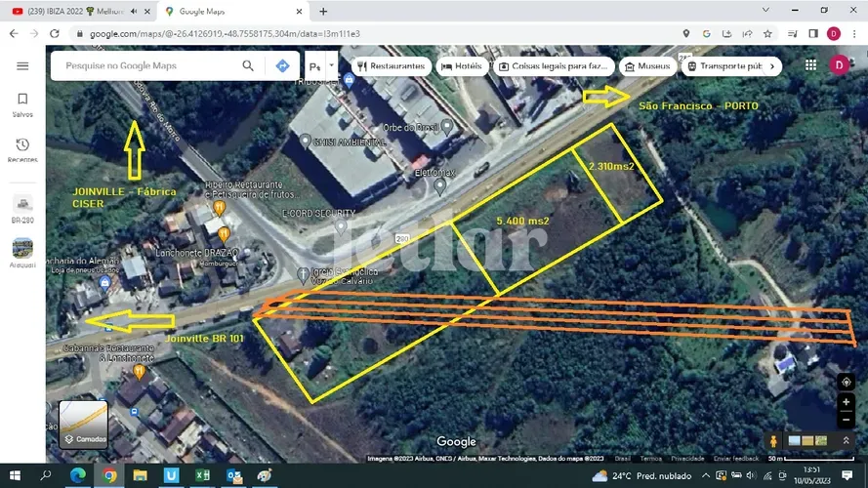Screen dimensions: 868x488
Task: Center map on my location
Action: pyautogui.click(x=846, y=382)
